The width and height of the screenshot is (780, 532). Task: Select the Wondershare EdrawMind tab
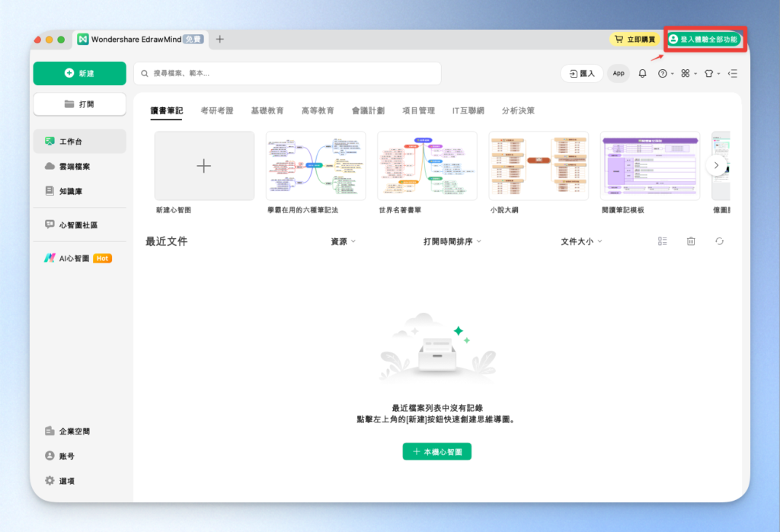pyautogui.click(x=141, y=40)
